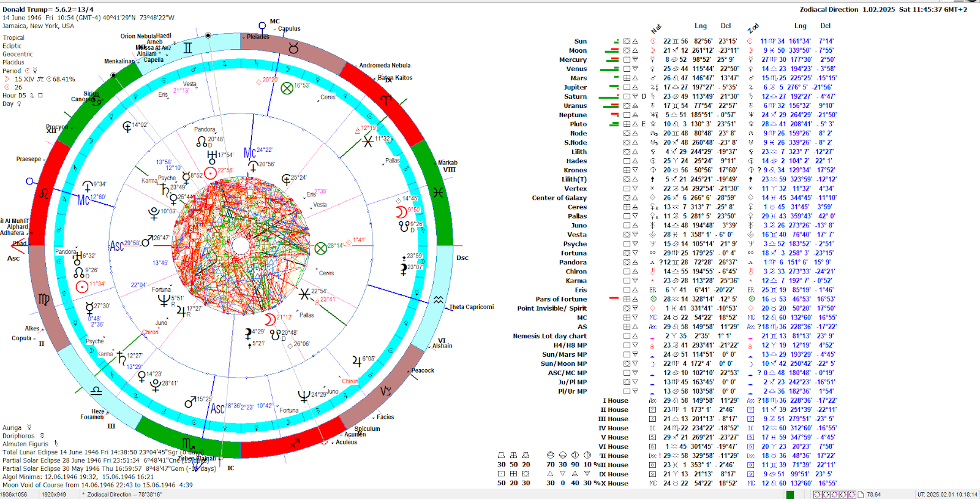
Task: Click the 'Geocentric' setting label
Action: click(x=18, y=55)
